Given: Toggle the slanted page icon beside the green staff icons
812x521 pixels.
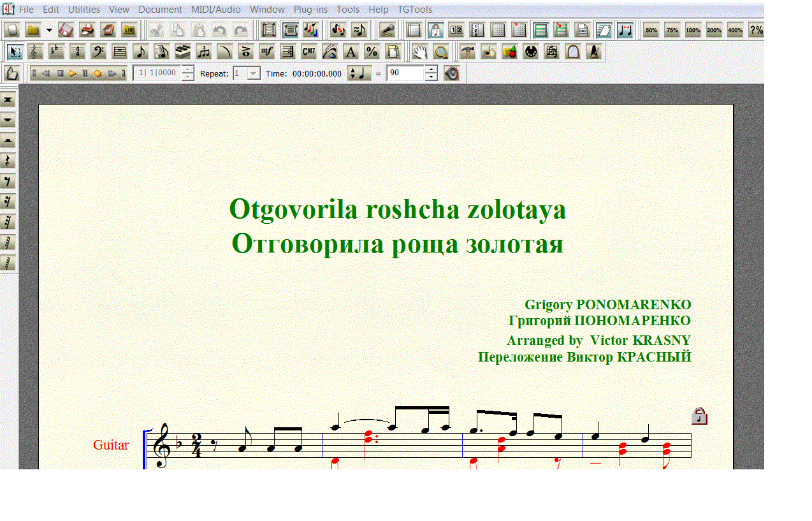Looking at the screenshot, I should 604,30.
